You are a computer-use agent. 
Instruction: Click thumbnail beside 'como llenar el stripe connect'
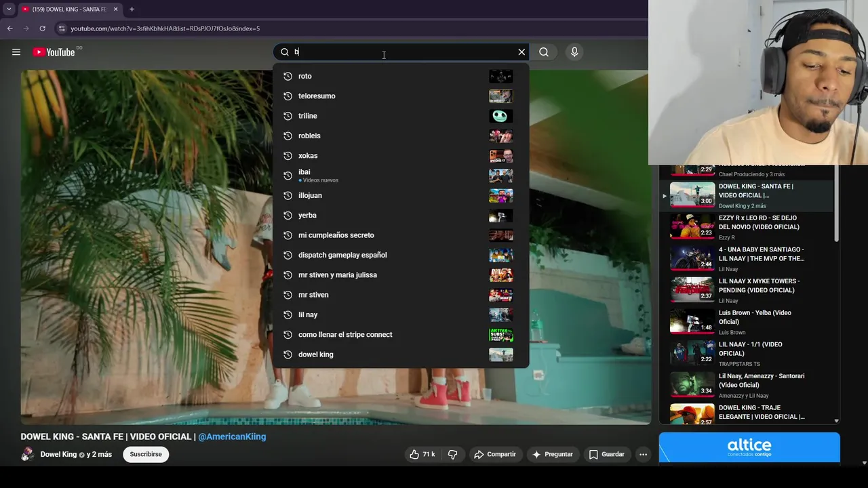501,335
